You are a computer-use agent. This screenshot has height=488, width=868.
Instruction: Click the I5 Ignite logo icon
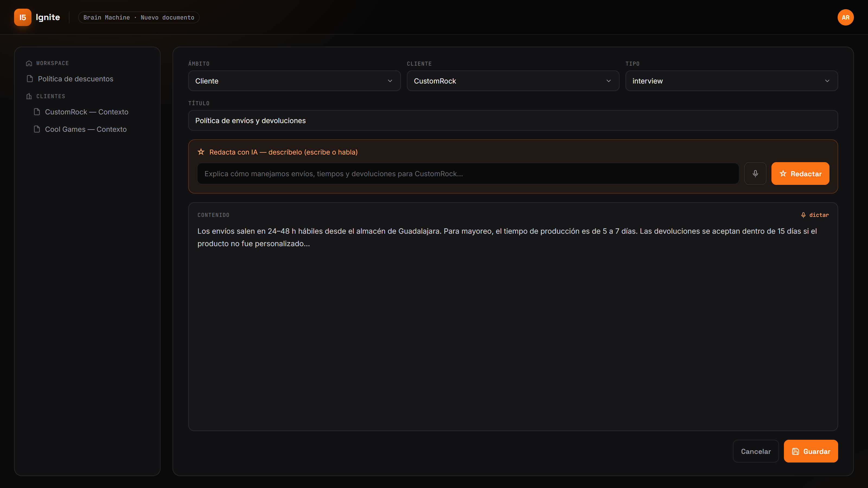[x=23, y=17]
